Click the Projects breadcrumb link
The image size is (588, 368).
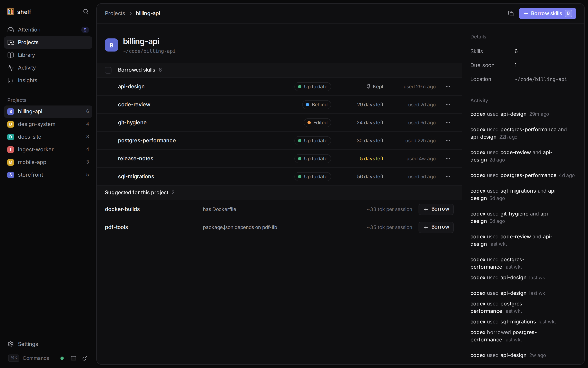[x=115, y=13]
